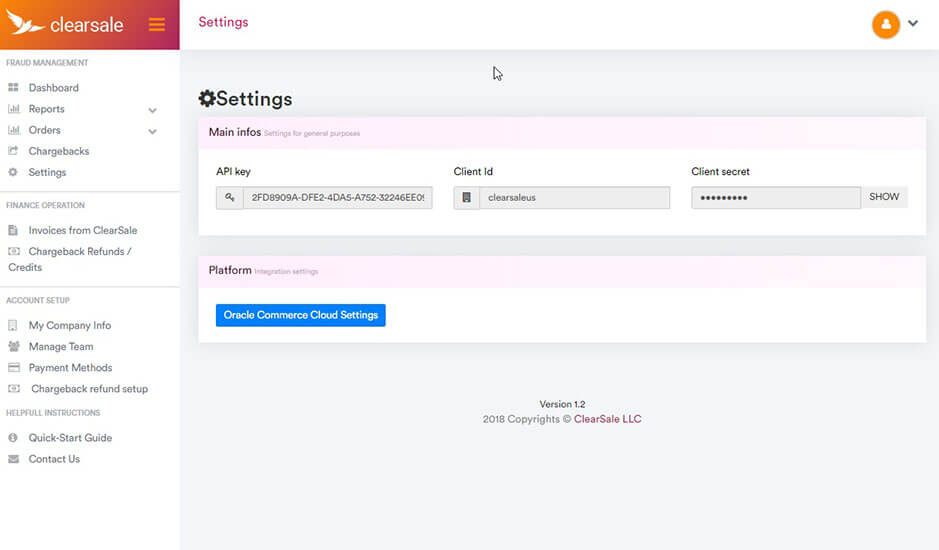The image size is (939, 550).
Task: Click the Dashboard grid icon in sidebar
Action: point(13,88)
